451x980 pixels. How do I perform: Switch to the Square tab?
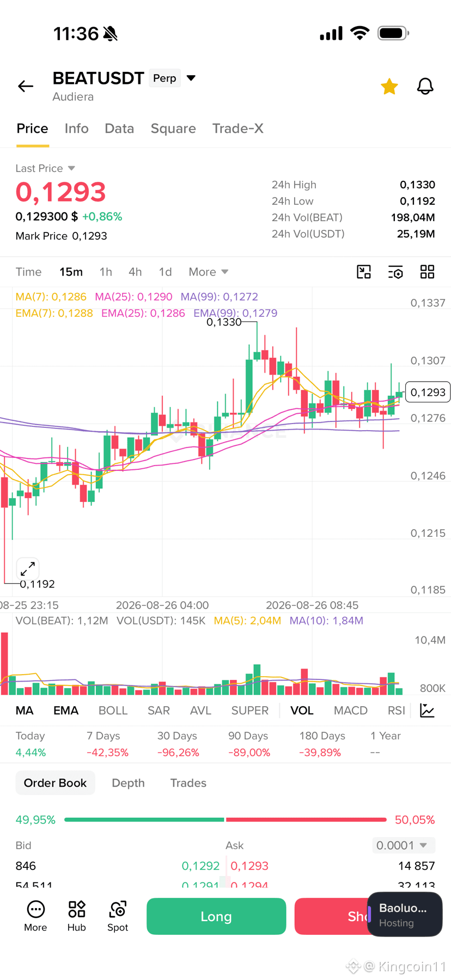pos(173,128)
